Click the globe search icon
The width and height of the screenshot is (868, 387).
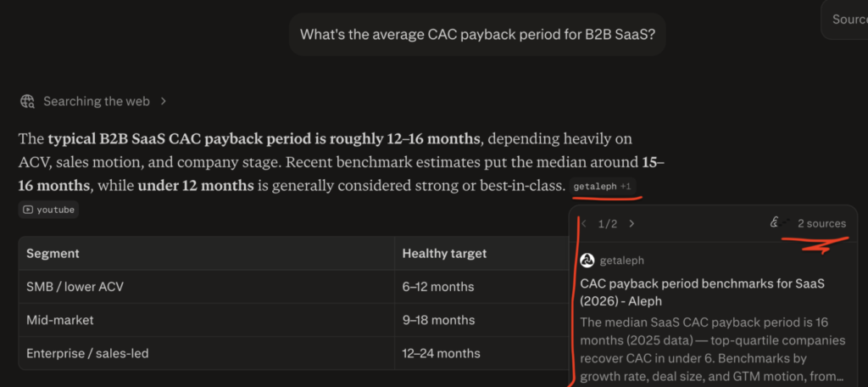click(x=27, y=102)
